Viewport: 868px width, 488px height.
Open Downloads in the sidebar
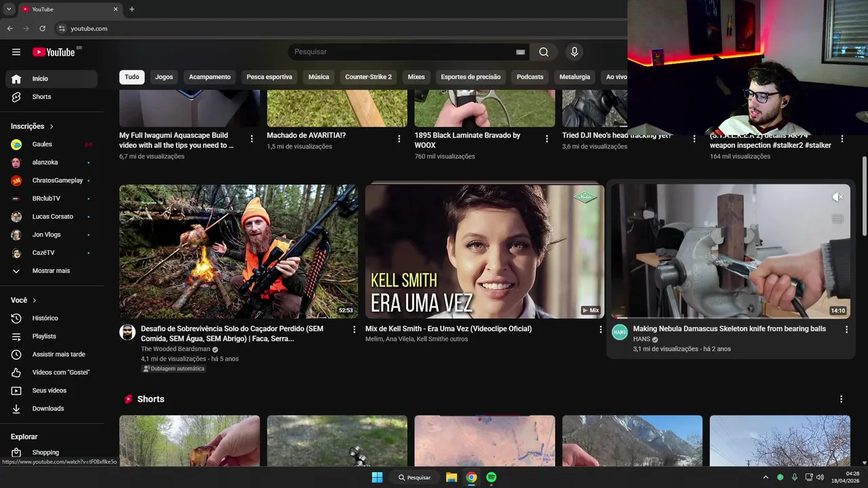[x=52, y=409]
